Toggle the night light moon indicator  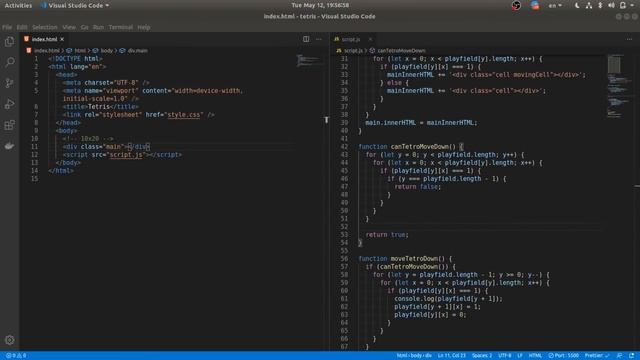click(x=577, y=5)
